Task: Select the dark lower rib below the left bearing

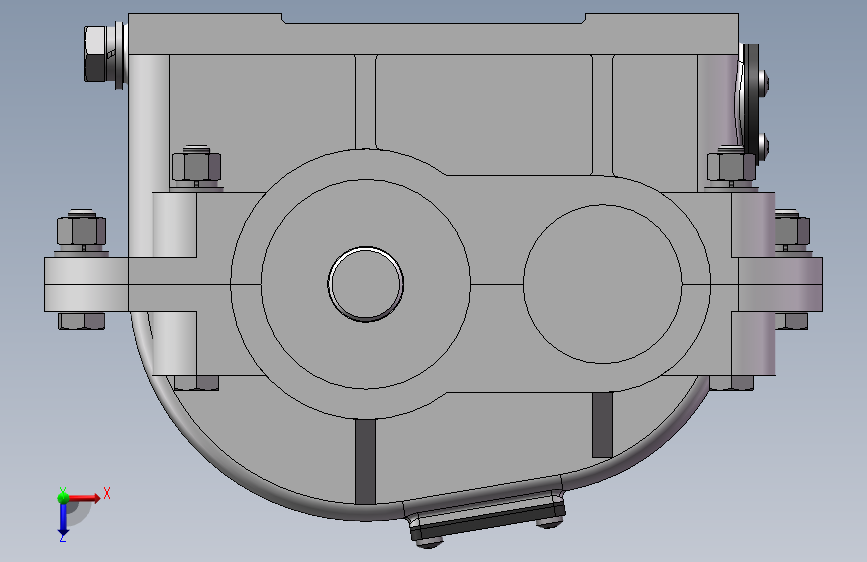Action: (x=365, y=461)
